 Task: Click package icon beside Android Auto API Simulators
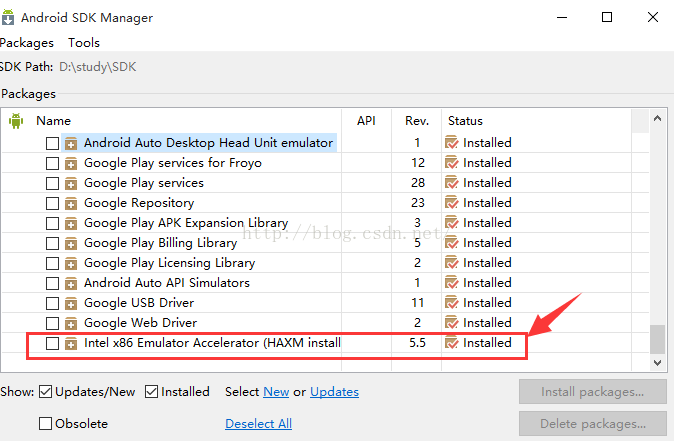tap(71, 283)
